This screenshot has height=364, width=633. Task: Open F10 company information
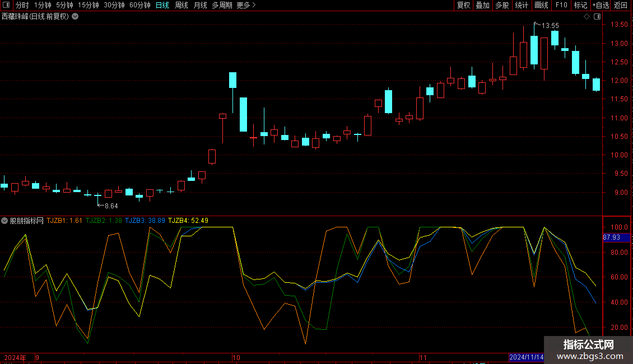coord(561,5)
